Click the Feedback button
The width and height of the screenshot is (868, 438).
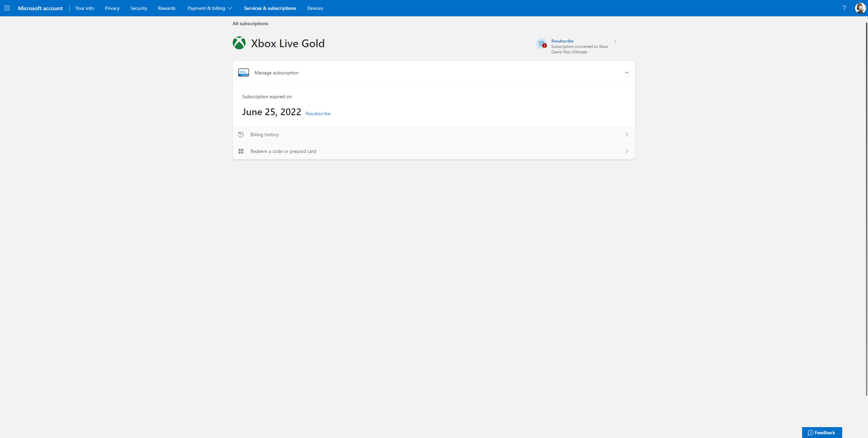pyautogui.click(x=822, y=433)
